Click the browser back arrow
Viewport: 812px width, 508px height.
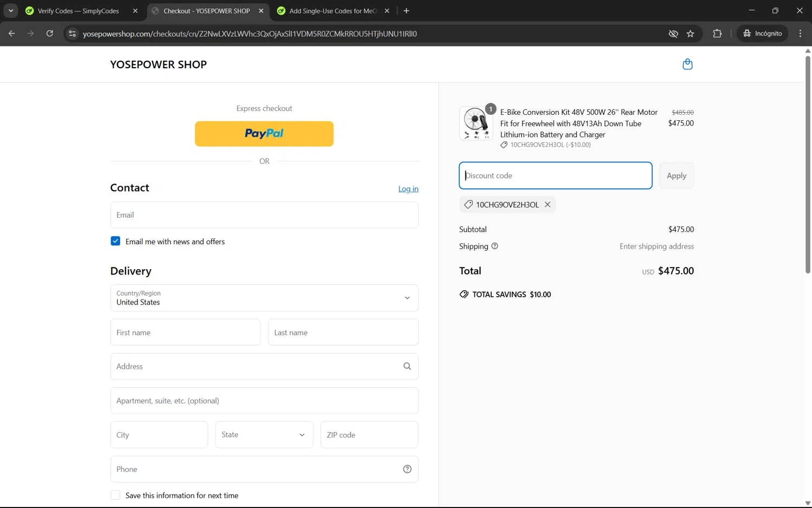coord(12,34)
